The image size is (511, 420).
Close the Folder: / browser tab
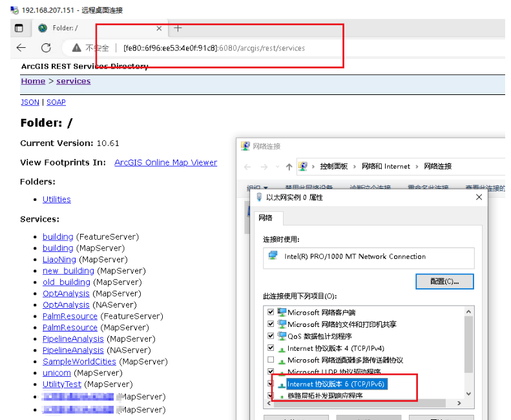[159, 28]
